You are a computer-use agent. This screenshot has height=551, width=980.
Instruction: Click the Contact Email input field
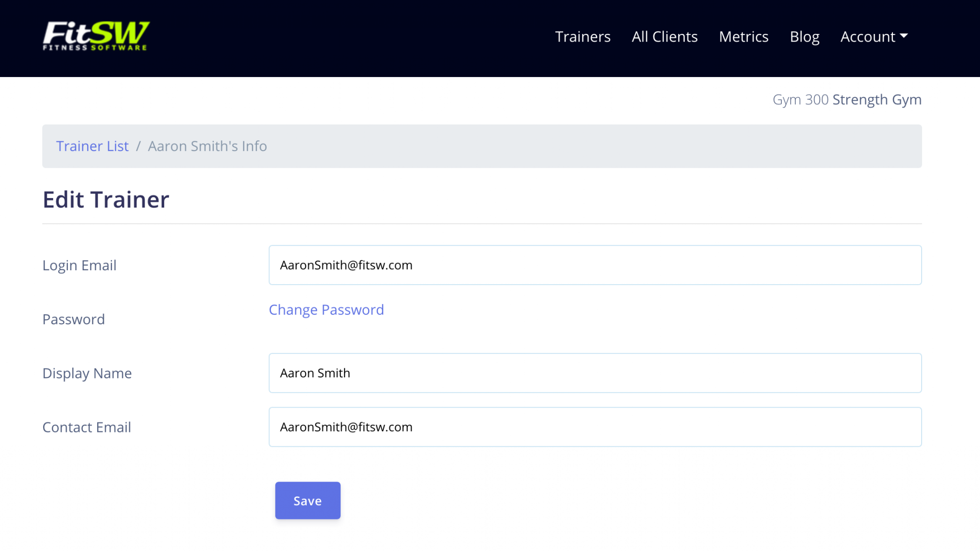click(595, 427)
